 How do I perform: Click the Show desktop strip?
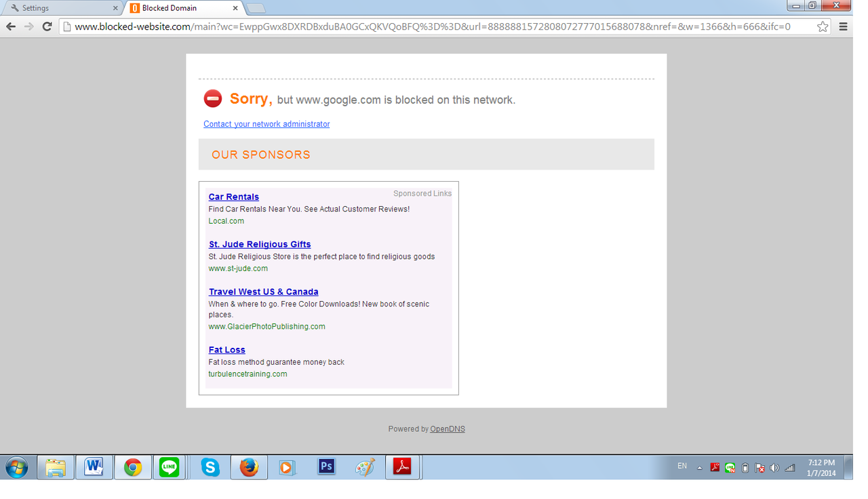click(x=848, y=468)
